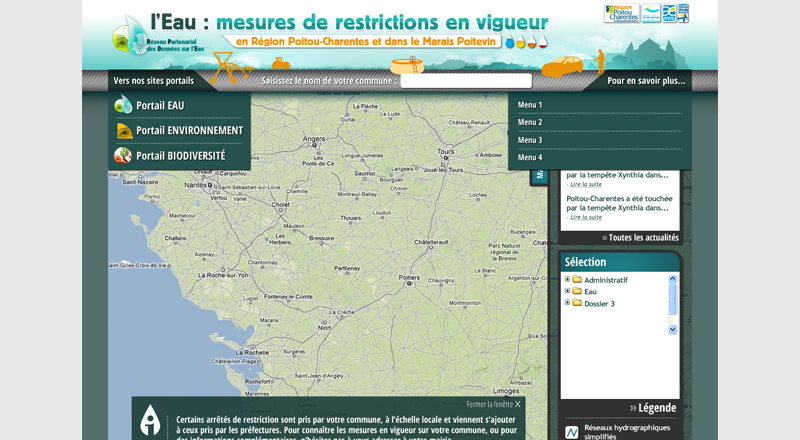Click the orange water-drop restriction level icon
Screen dimensions: 800x440
pyautogui.click(x=532, y=42)
